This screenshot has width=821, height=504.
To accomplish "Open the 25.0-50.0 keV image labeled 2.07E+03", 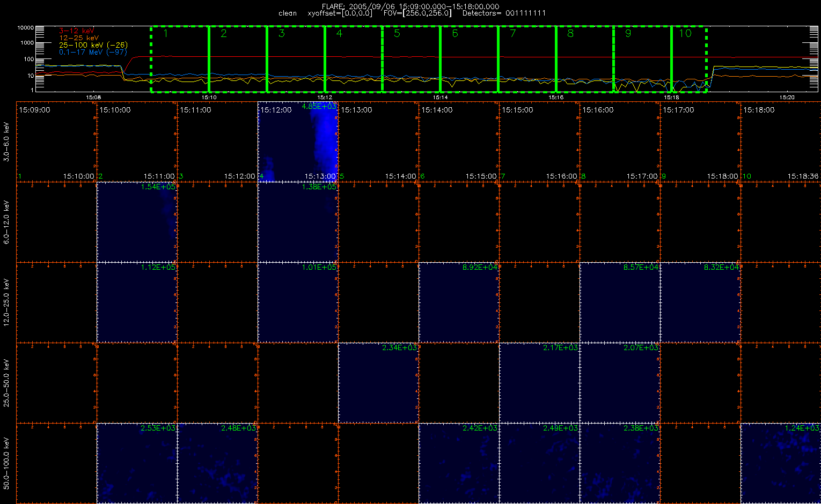I will point(620,383).
